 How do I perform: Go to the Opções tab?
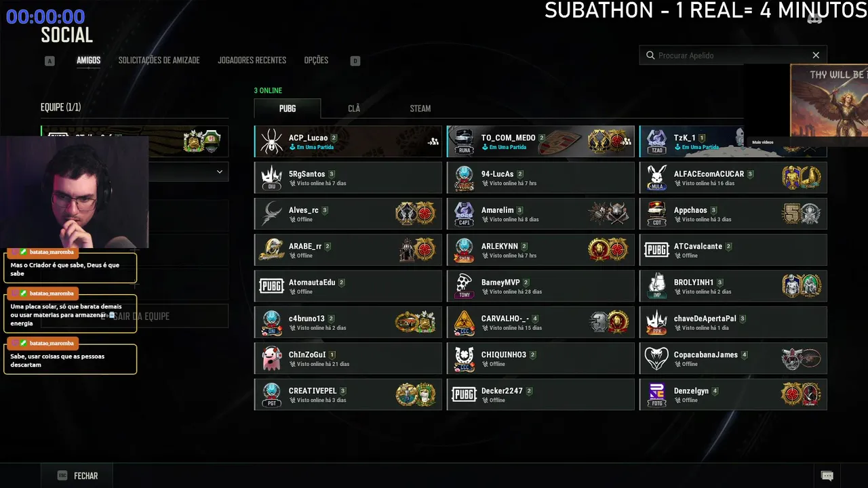pyautogui.click(x=316, y=60)
